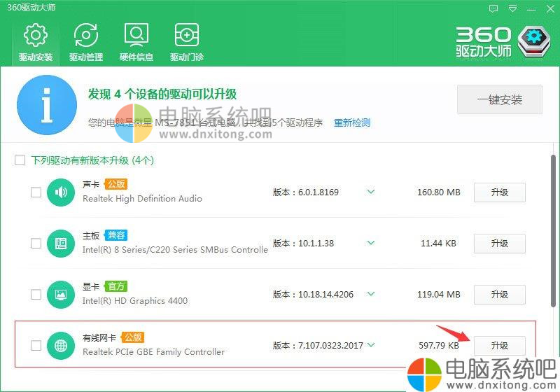
Task: Click the vertical scrollbar of driver list
Action: coord(553,231)
